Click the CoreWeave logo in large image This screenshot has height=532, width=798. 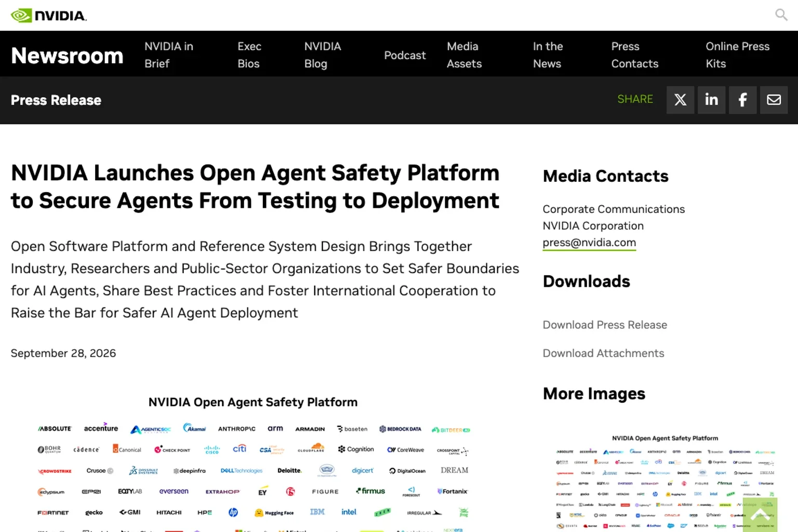pos(405,450)
